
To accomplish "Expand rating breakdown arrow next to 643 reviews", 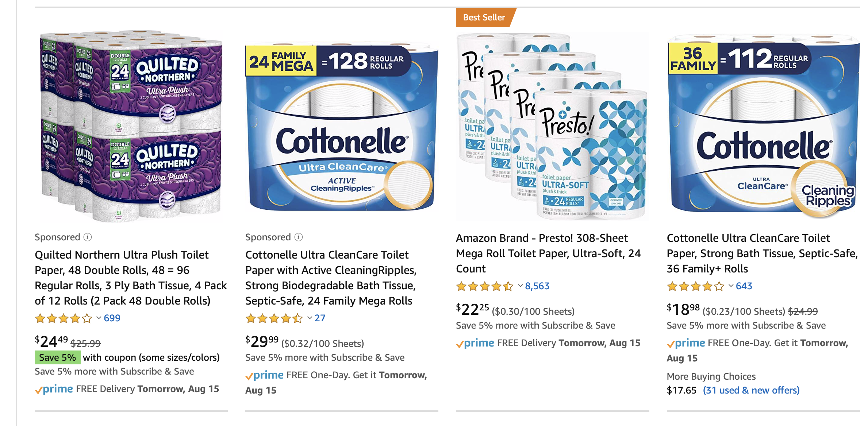I will tap(731, 286).
